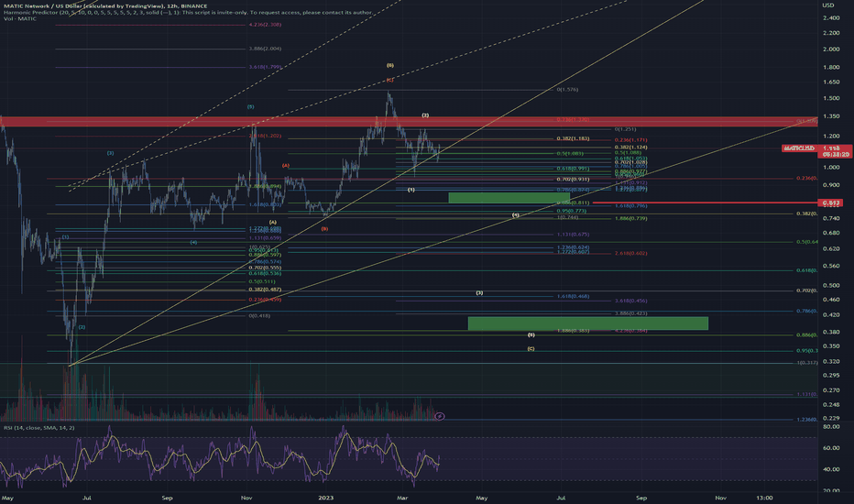Screen dimensions: 854x504
Task: Click the USD currency label on price axis
Action: click(x=827, y=5)
